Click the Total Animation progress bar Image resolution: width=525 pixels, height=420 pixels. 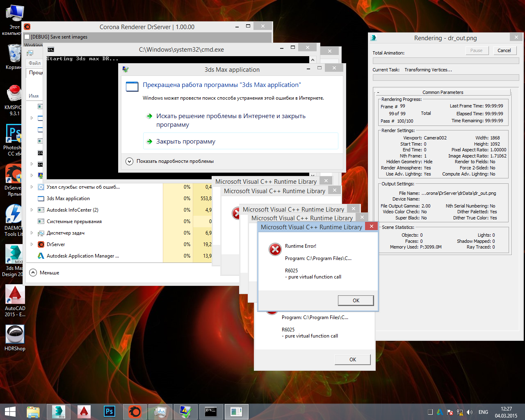point(446,61)
